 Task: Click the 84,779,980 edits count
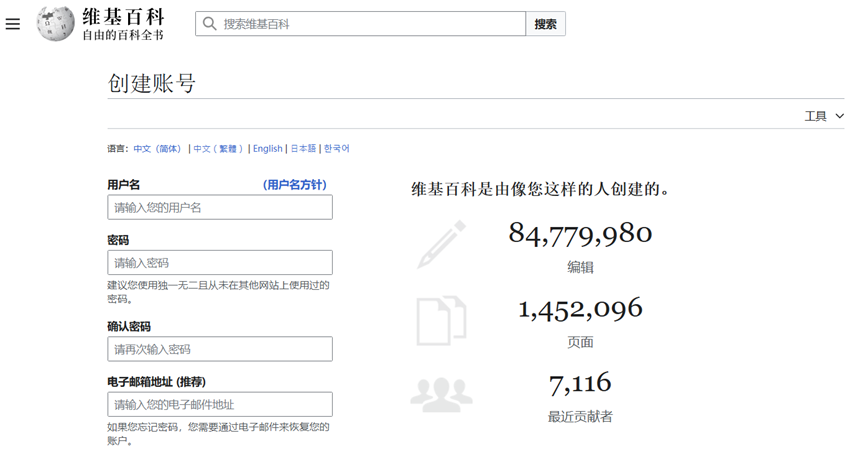pyautogui.click(x=580, y=233)
